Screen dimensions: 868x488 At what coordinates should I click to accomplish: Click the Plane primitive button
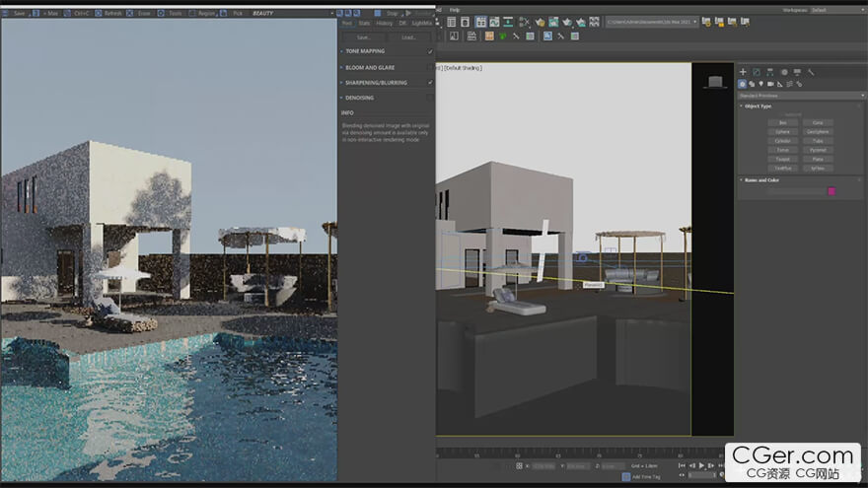click(818, 159)
